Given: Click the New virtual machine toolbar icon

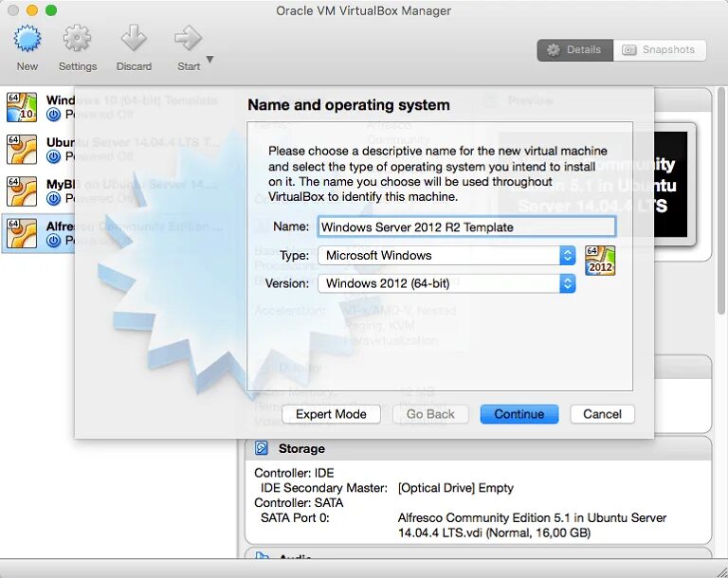Looking at the screenshot, I should 27,39.
